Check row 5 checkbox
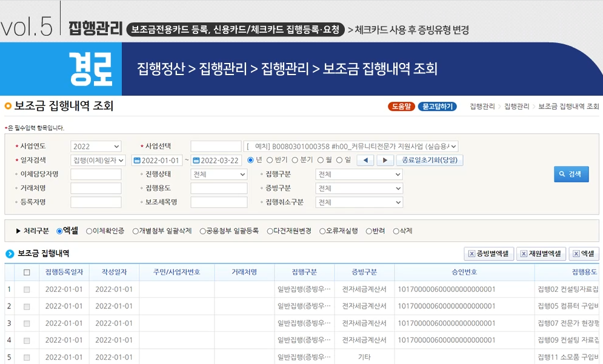The image size is (603, 364). click(27, 357)
